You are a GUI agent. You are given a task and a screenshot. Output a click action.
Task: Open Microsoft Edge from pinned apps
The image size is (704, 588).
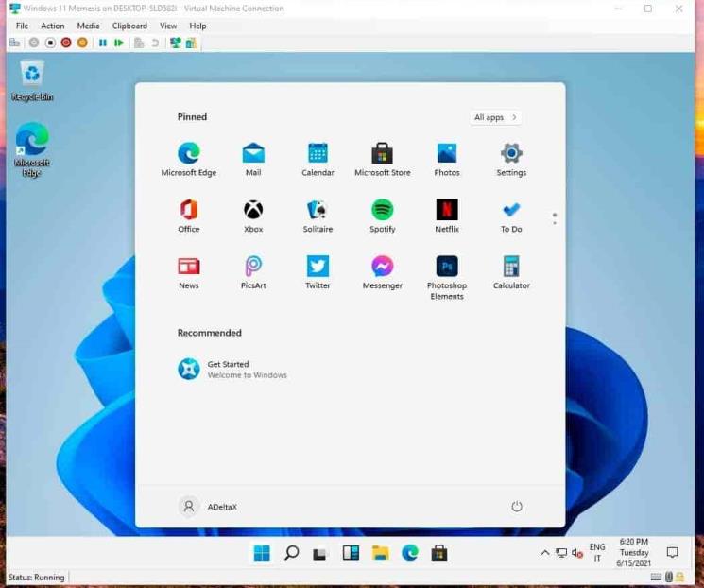click(x=189, y=159)
